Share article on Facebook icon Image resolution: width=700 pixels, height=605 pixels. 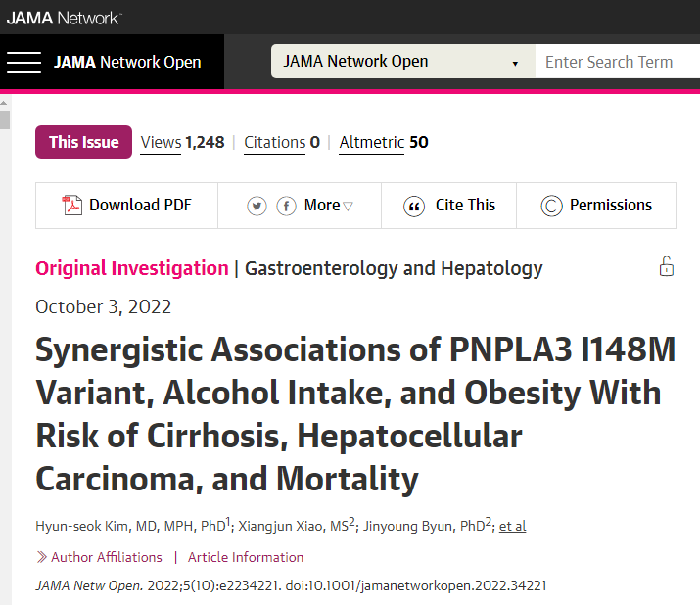tap(286, 206)
